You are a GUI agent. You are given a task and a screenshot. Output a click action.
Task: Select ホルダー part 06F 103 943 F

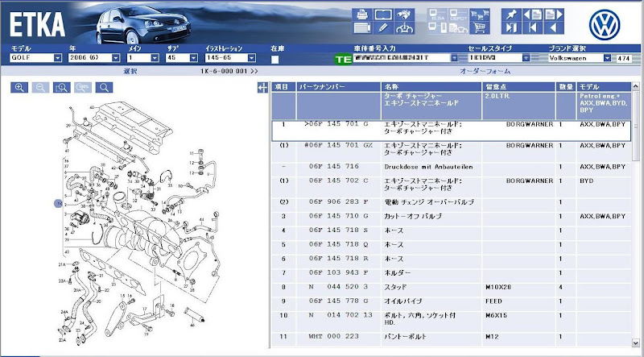pos(451,276)
